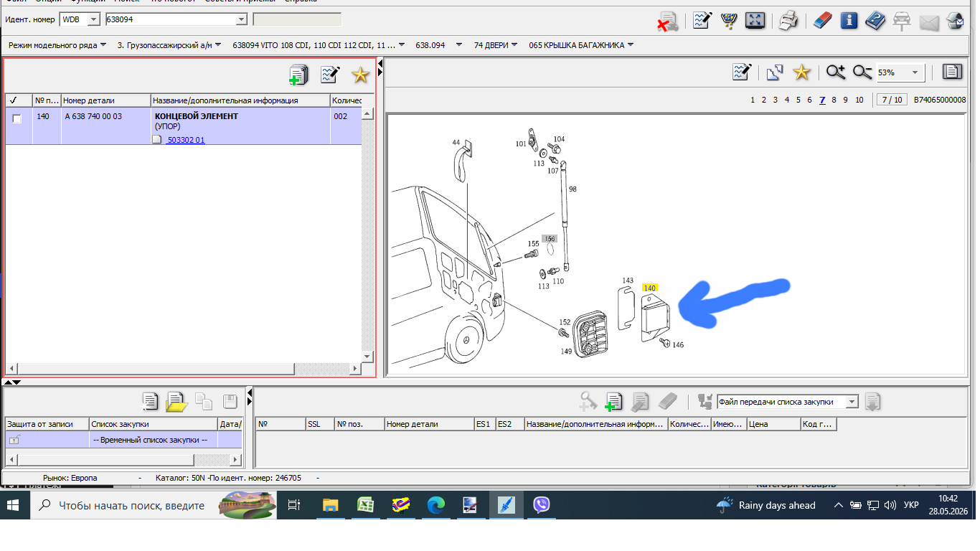Go to illustration page 3
The image size is (980, 551).
[x=776, y=100]
